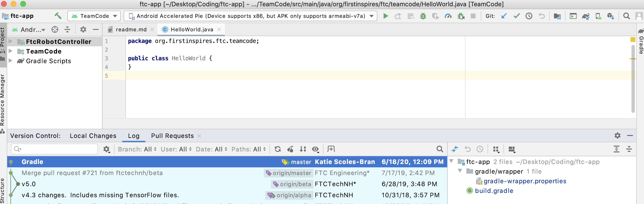The width and height of the screenshot is (644, 204).
Task: Toggle group-by option in changes pane
Action: 496,149
